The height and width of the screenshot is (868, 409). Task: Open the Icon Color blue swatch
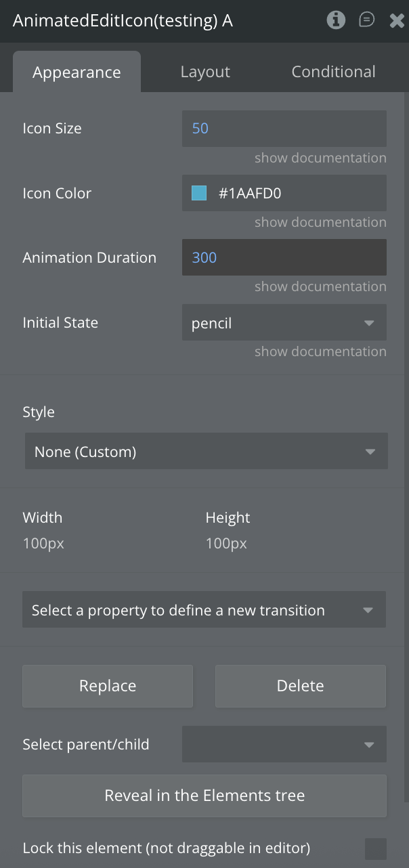click(x=199, y=194)
